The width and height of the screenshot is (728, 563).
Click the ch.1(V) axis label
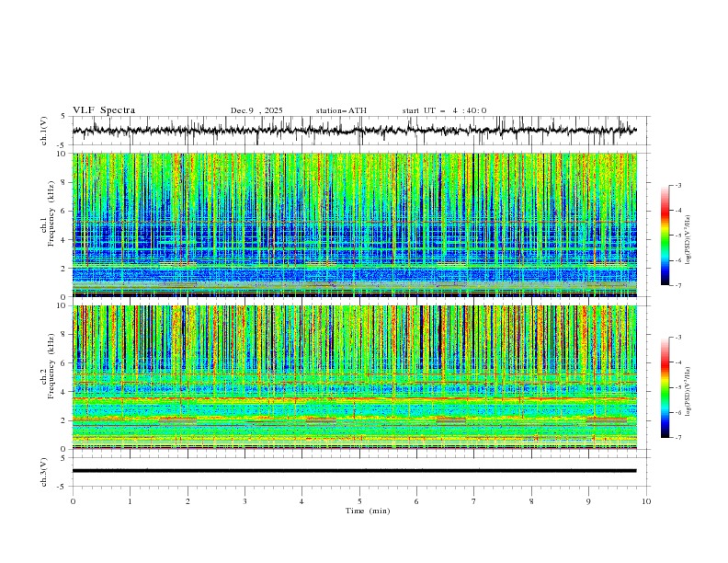pyautogui.click(x=45, y=131)
